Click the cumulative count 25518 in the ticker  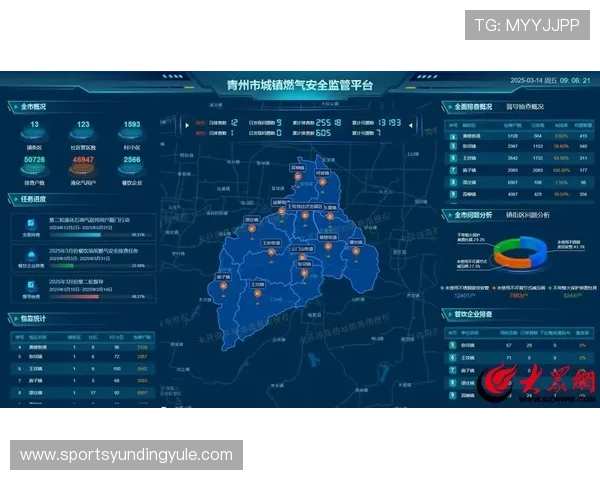[329, 122]
